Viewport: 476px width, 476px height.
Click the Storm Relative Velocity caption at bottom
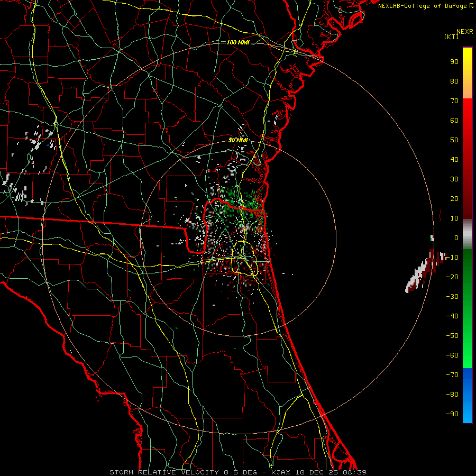[x=238, y=472]
